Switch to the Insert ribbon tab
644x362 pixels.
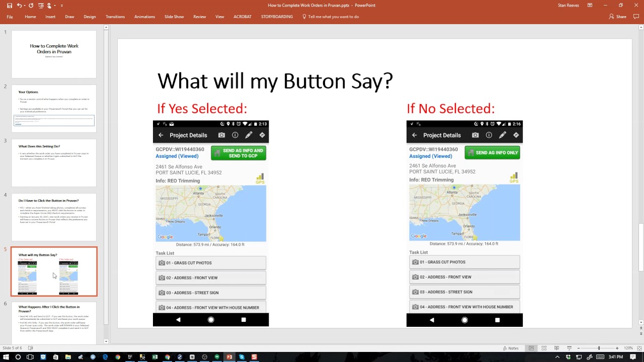pyautogui.click(x=50, y=17)
